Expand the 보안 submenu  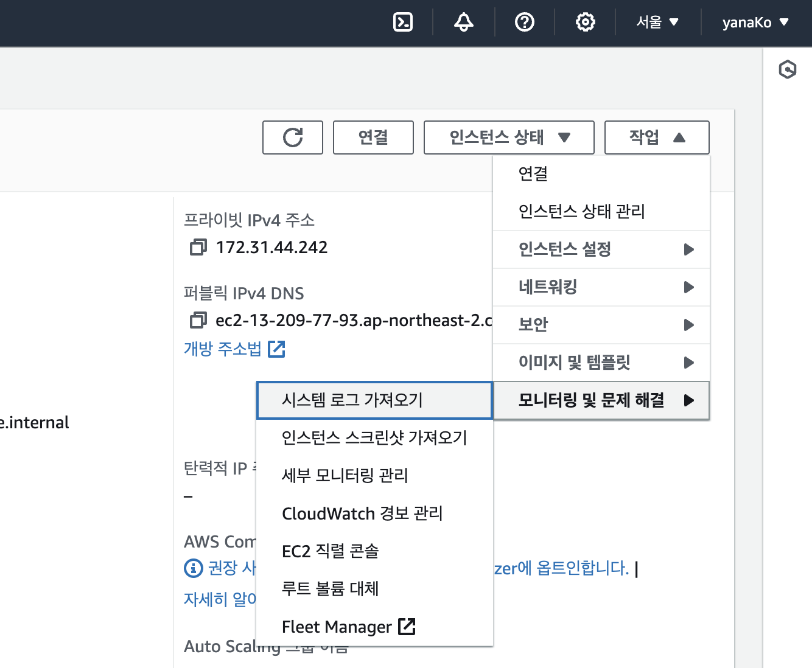(x=601, y=325)
